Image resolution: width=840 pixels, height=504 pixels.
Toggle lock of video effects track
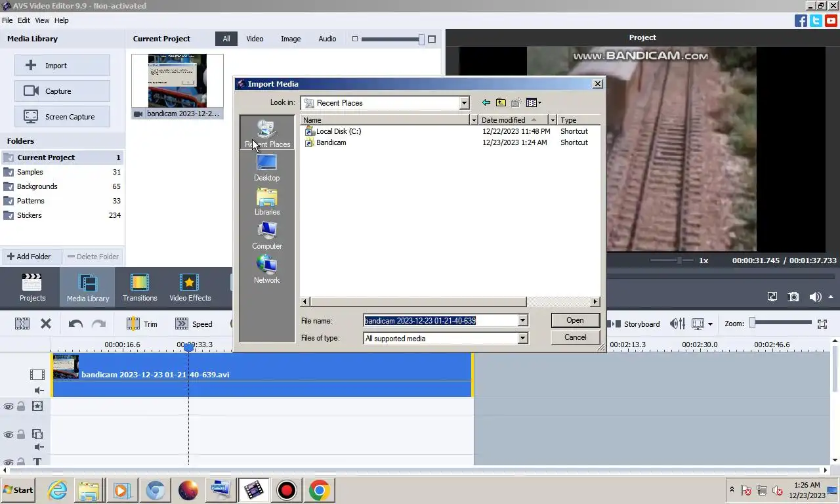tap(21, 407)
